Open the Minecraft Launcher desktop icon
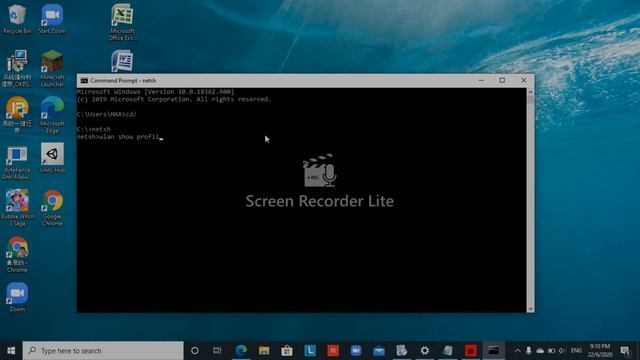Viewport: 640px width, 360px height. [52, 69]
